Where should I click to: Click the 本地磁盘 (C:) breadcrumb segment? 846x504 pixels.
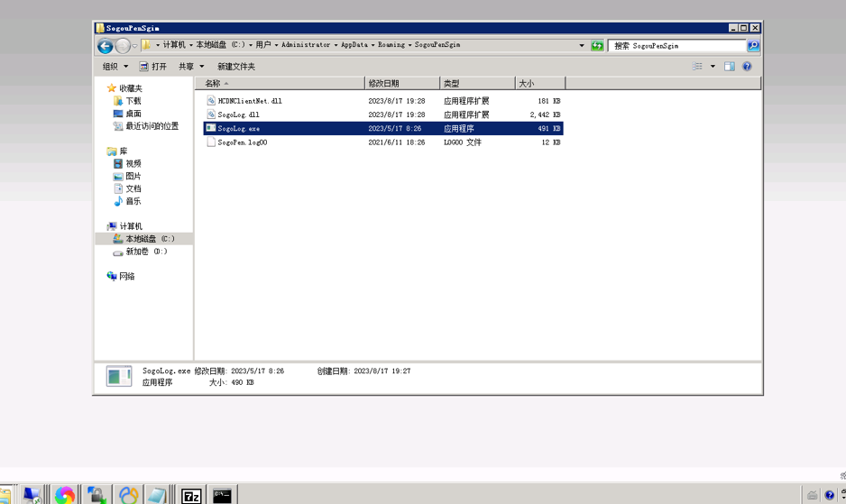(x=220, y=45)
